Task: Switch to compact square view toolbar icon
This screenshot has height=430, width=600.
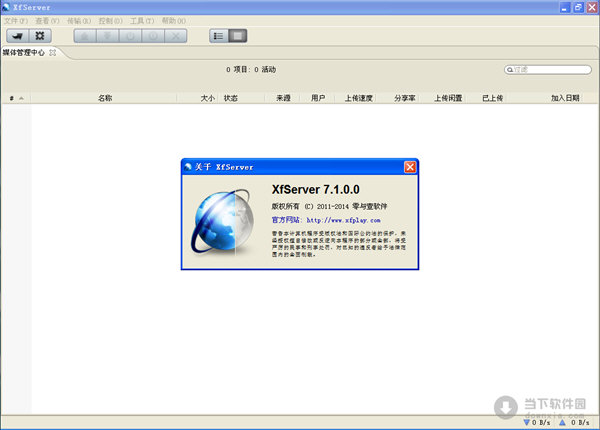Action: tap(238, 36)
